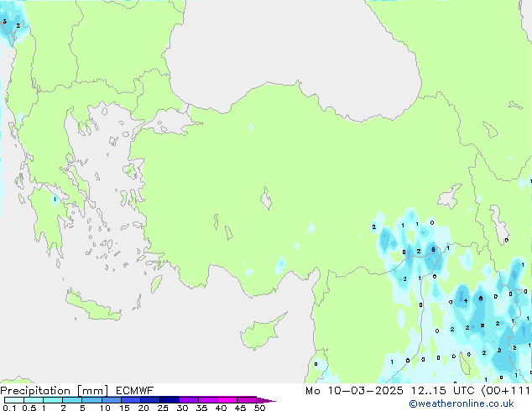The height and width of the screenshot is (411, 532).
Task: Open the weatheronline.co.uk copyright link
Action: tap(462, 403)
